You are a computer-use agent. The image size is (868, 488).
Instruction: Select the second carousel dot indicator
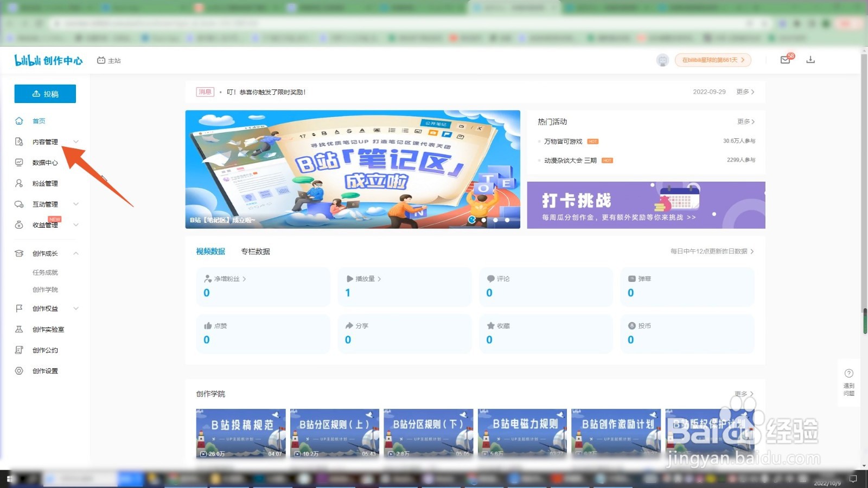pyautogui.click(x=483, y=220)
